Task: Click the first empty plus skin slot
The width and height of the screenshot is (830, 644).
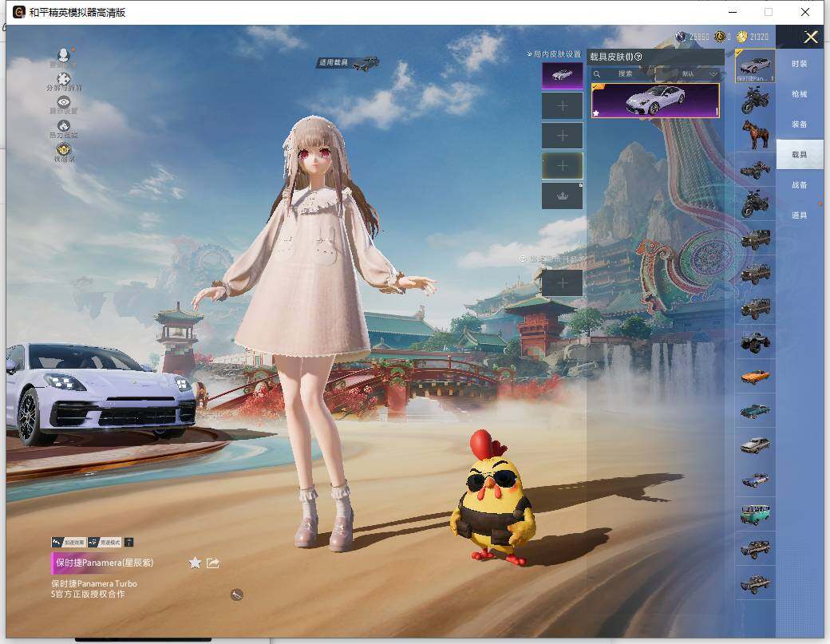Action: pos(562,105)
